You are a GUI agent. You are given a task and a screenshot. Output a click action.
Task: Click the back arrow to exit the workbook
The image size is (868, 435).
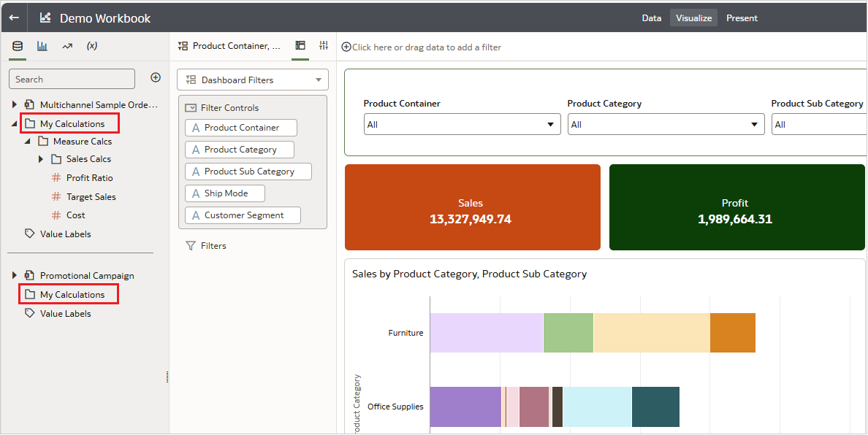[14, 17]
